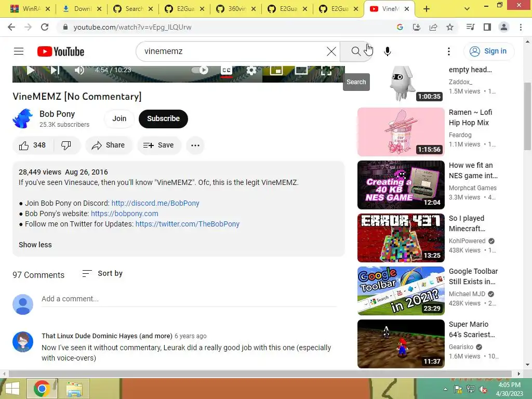Bookmark this page with star

450,27
